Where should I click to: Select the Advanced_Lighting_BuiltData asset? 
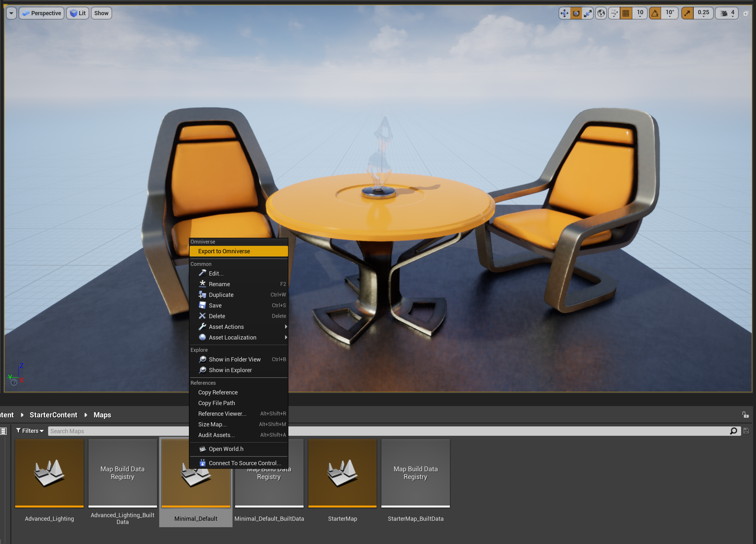pyautogui.click(x=122, y=473)
